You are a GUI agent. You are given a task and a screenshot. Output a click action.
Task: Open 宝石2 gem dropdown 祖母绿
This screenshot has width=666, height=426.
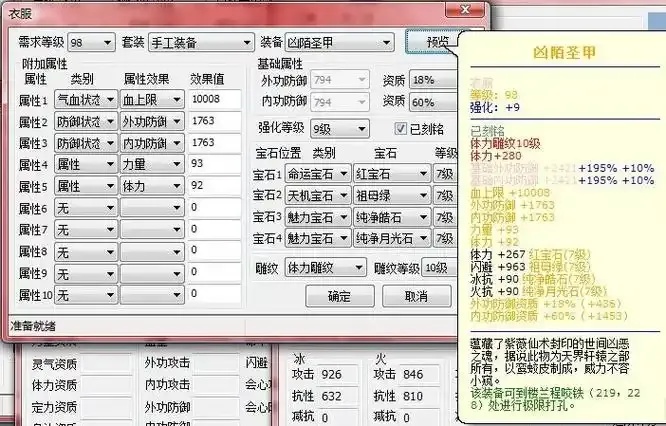click(392, 195)
